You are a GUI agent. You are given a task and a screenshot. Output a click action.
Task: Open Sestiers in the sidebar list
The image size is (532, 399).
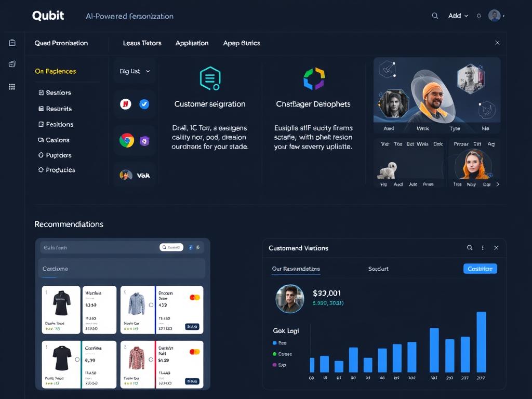coord(55,92)
